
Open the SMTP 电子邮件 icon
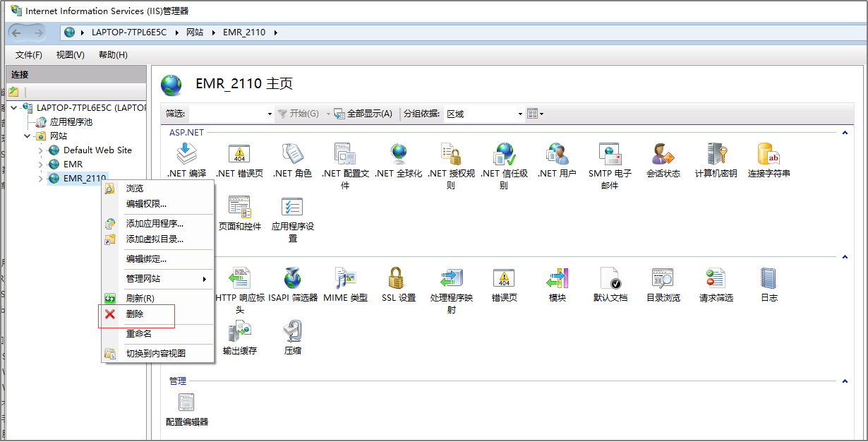[x=610, y=153]
